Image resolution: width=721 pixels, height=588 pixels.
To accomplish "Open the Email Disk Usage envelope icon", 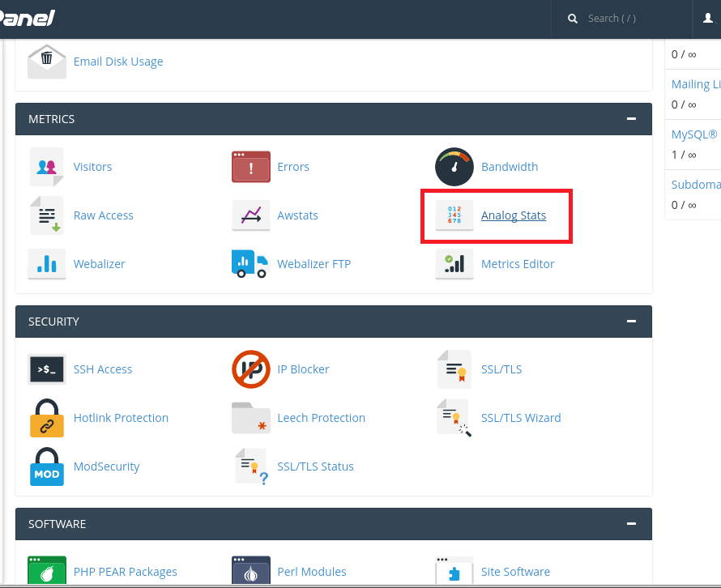I will pos(46,62).
